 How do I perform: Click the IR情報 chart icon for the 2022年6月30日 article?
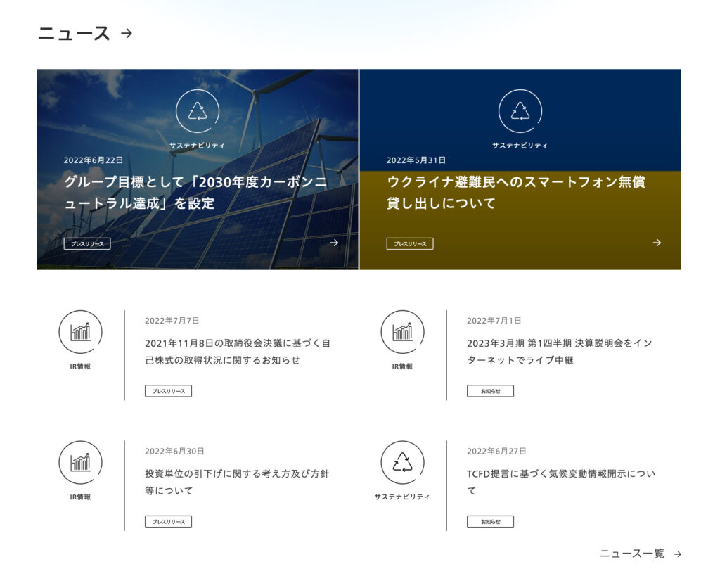[80, 463]
